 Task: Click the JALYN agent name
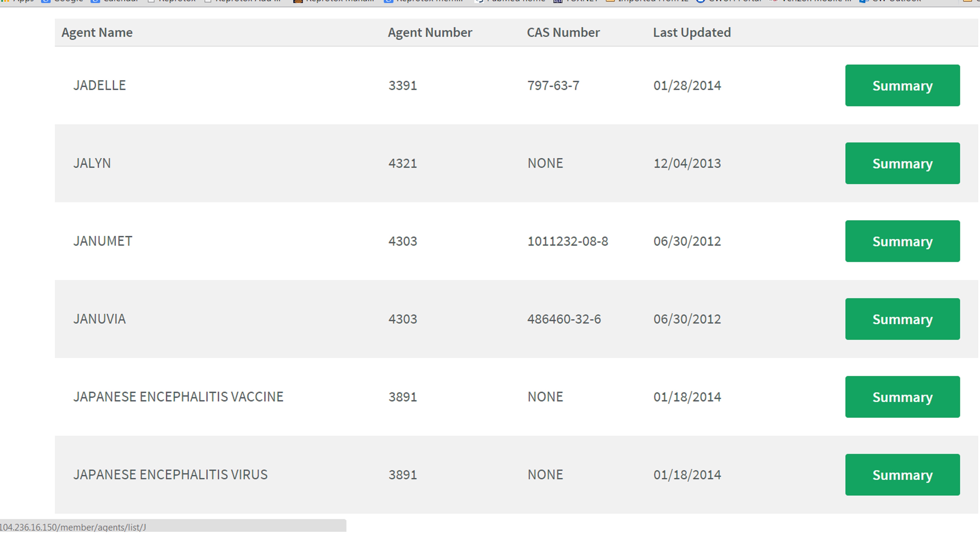(92, 163)
